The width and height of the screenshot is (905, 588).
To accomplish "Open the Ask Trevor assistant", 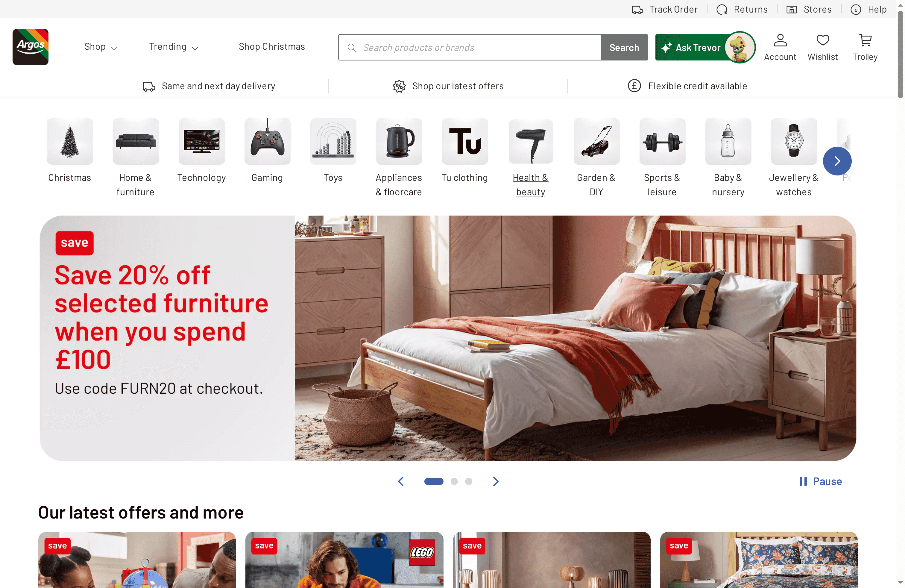I will tap(705, 48).
